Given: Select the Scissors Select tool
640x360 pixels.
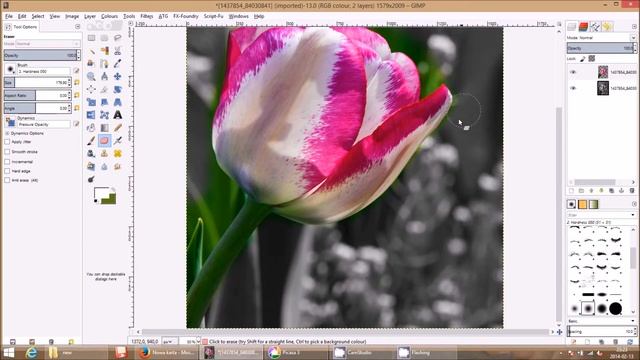Looking at the screenshot, I should tap(118, 51).
